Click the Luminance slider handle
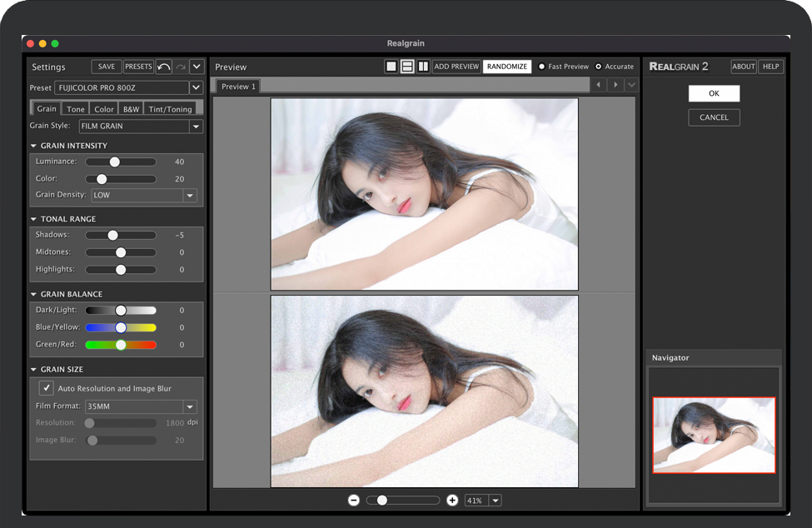This screenshot has height=528, width=812. pos(115,162)
